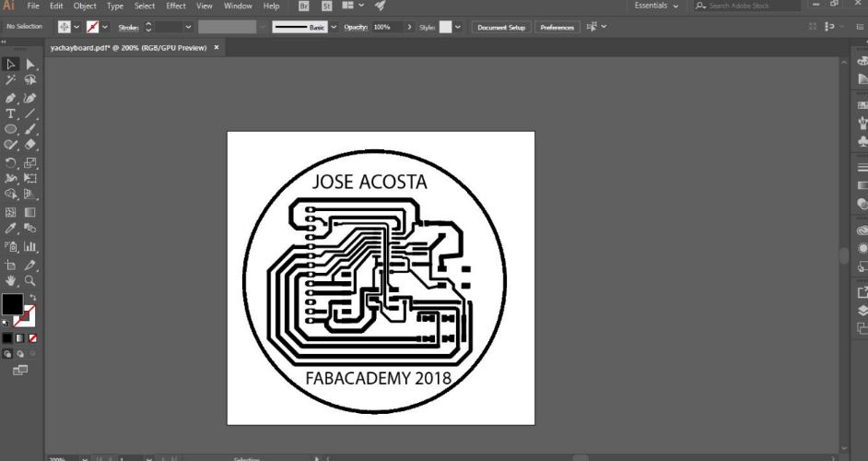
Task: Open the Object menu
Action: [85, 6]
